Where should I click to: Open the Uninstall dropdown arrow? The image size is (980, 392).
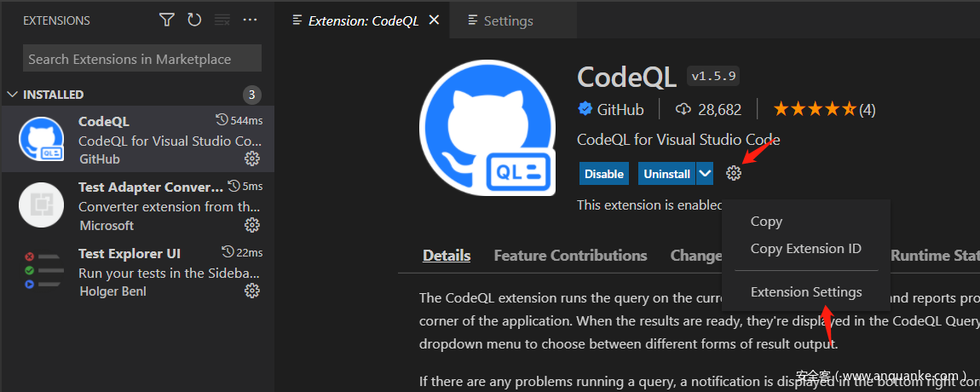coord(705,173)
